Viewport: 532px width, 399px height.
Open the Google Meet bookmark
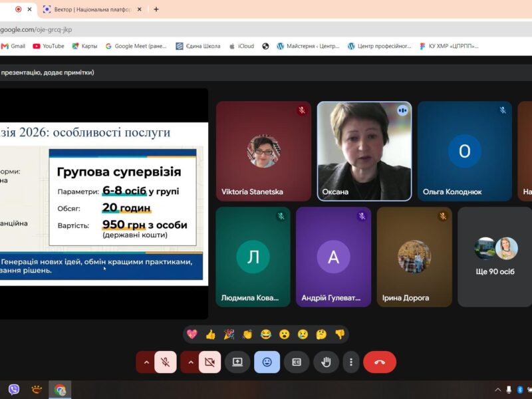tap(136, 46)
